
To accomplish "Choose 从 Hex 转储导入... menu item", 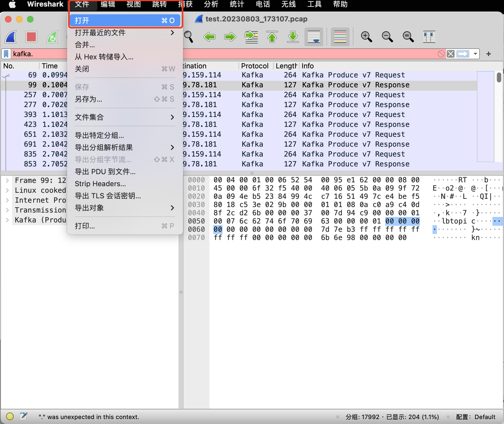I will pos(125,57).
